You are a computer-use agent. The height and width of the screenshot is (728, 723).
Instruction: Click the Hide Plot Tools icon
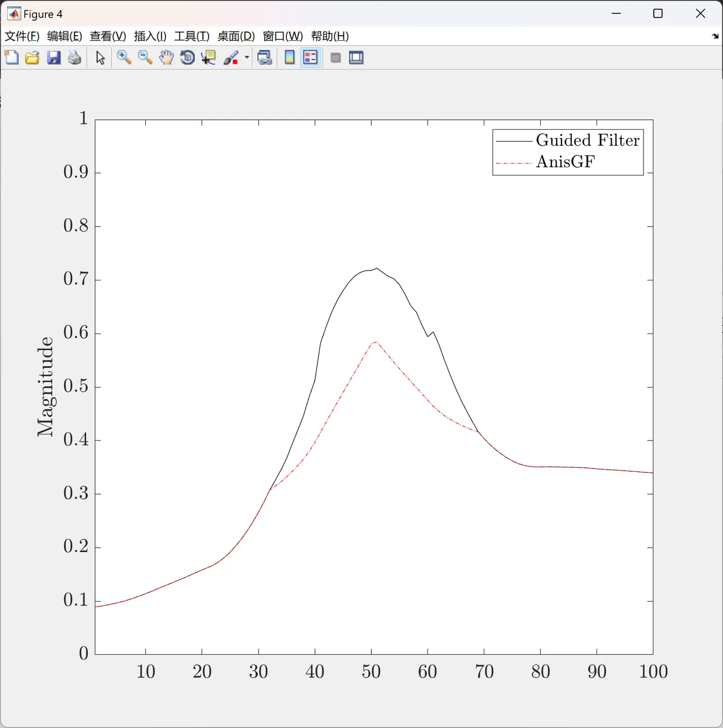click(336, 58)
